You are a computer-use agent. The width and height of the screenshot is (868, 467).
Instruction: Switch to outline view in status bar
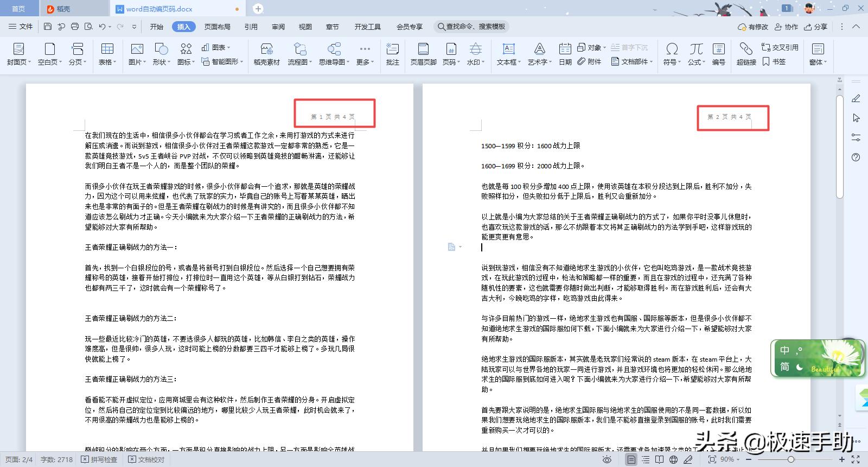pos(646,460)
